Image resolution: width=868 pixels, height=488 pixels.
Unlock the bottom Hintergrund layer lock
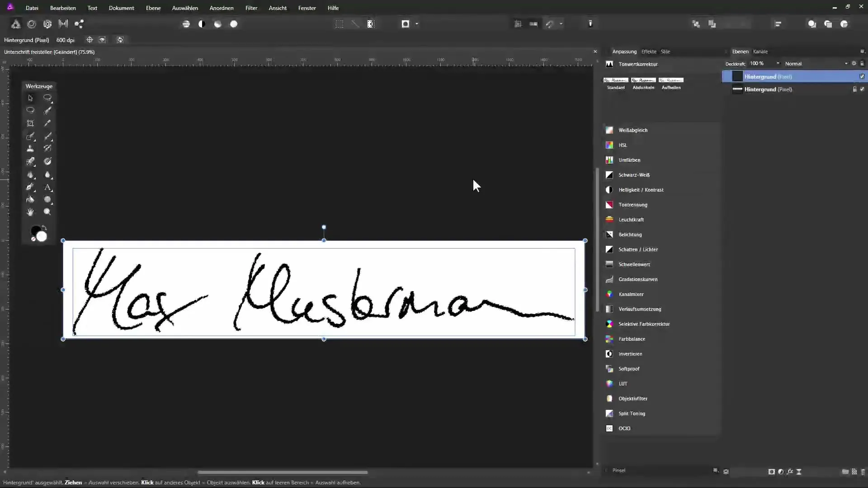pyautogui.click(x=854, y=89)
